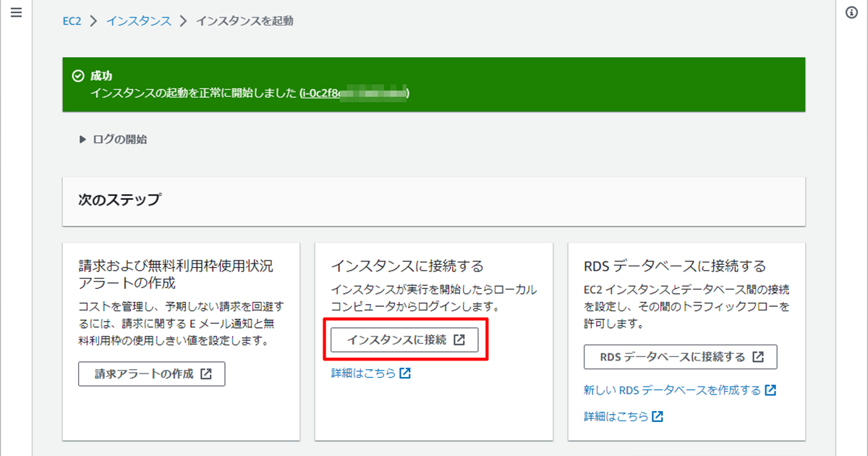The width and height of the screenshot is (868, 456).
Task: Click the 成功 status text
Action: click(x=101, y=76)
